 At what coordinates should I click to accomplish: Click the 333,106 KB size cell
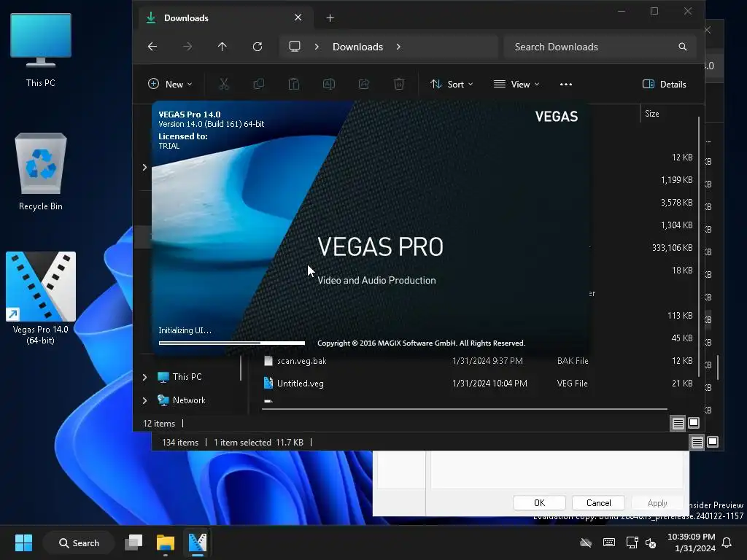click(672, 248)
